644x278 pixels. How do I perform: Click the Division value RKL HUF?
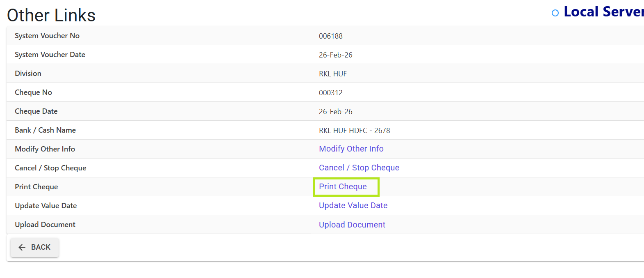coord(333,74)
